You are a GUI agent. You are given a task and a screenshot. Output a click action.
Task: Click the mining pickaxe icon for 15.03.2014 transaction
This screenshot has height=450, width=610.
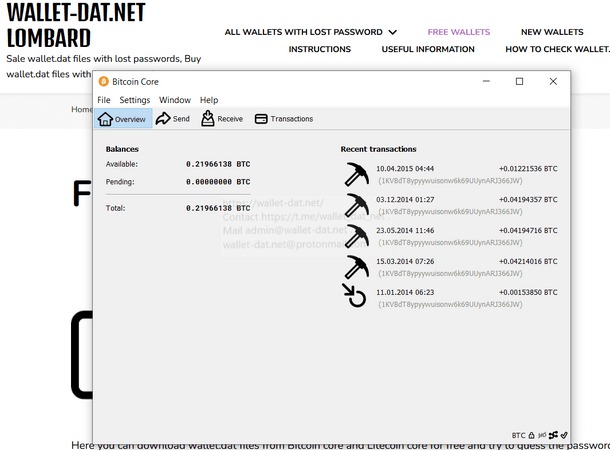pos(357,267)
